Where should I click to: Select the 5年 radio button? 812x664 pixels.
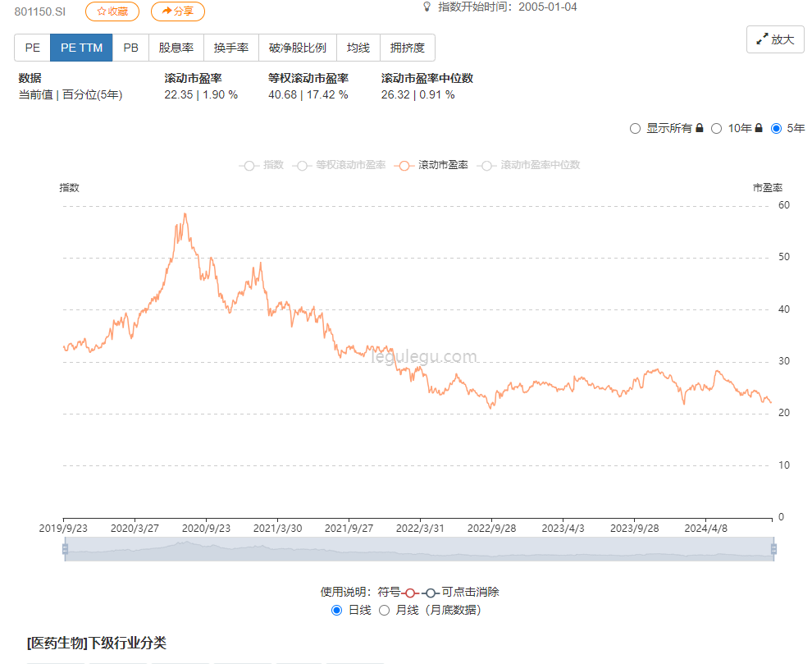click(776, 128)
